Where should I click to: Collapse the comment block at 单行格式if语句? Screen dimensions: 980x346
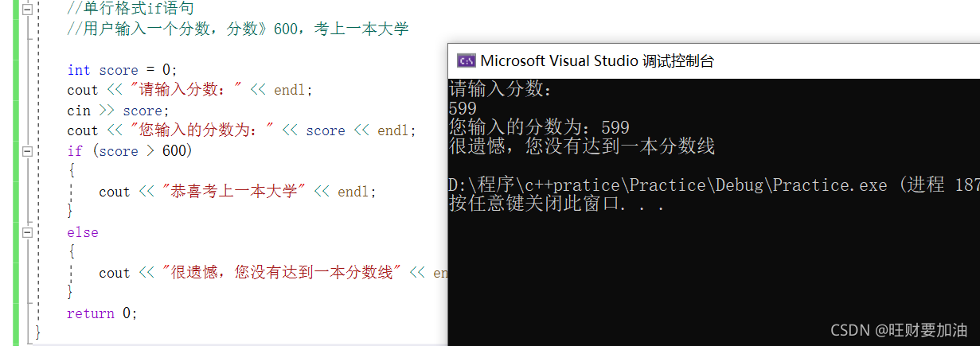tap(27, 10)
